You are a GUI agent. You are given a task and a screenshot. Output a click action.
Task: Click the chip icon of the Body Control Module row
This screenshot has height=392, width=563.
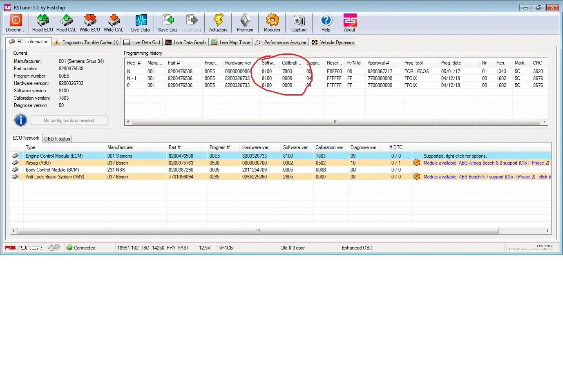tap(16, 170)
